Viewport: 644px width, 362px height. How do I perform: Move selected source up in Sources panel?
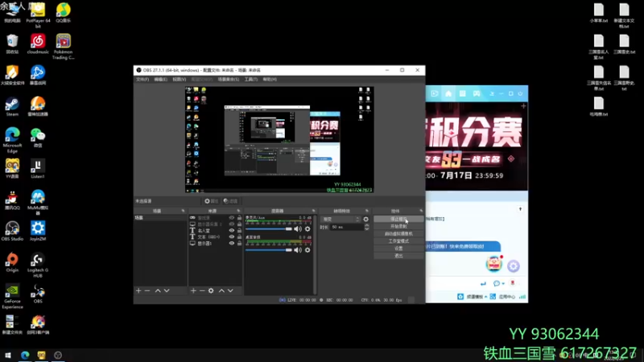tap(221, 290)
